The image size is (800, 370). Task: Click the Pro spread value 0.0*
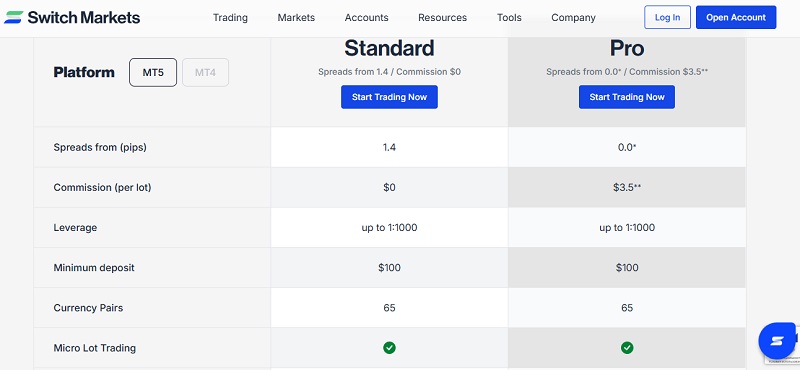(627, 147)
